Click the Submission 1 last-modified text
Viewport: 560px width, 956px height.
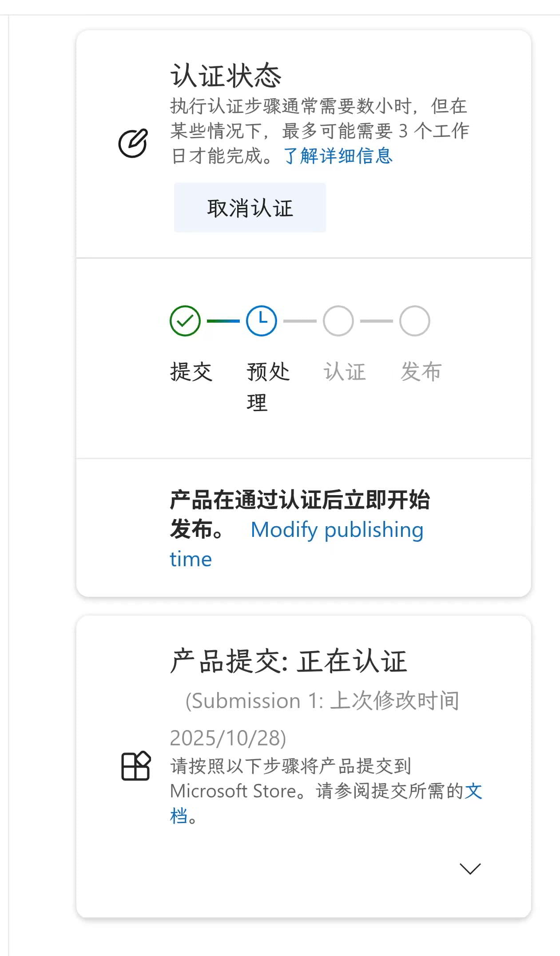coord(322,701)
